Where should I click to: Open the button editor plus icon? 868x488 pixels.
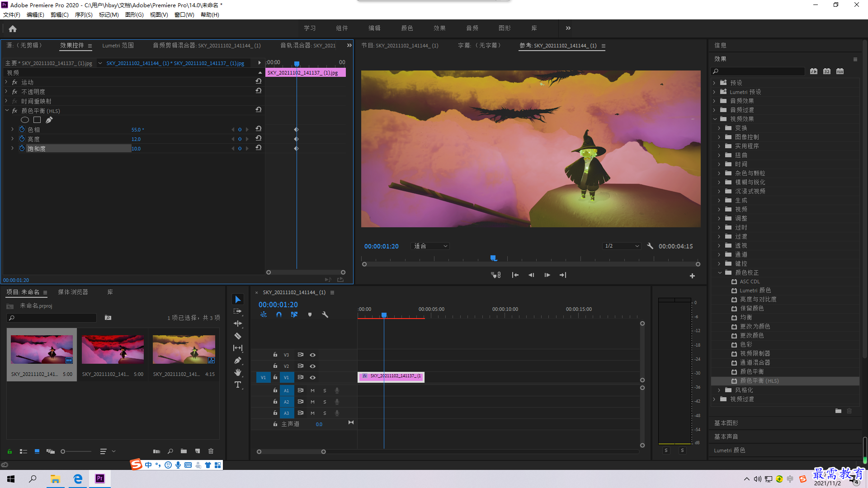[692, 276]
